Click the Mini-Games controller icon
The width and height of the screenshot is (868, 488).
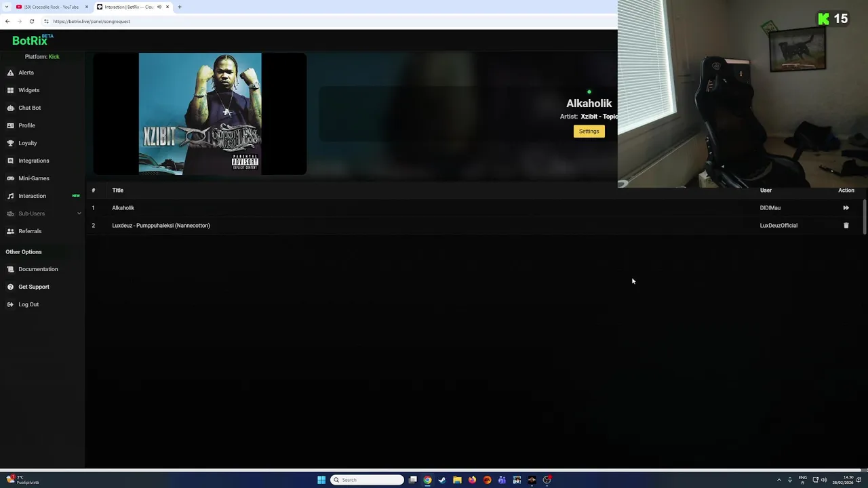(10, 178)
